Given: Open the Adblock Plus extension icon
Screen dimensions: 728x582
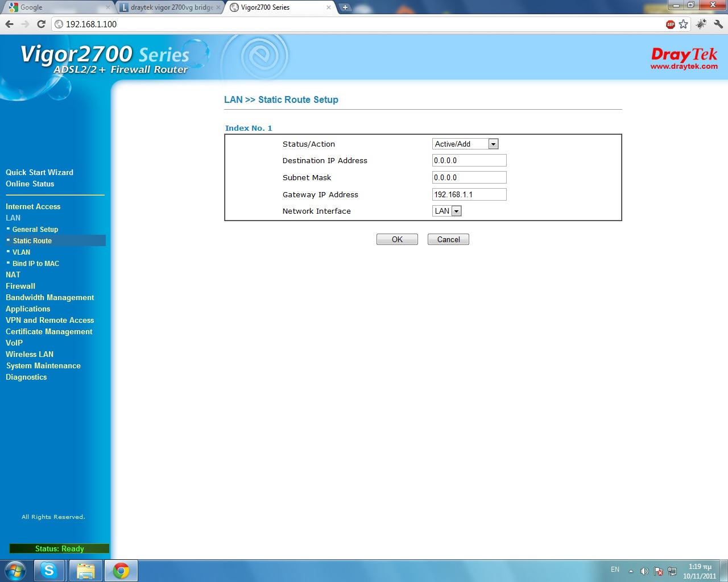Looking at the screenshot, I should click(671, 24).
